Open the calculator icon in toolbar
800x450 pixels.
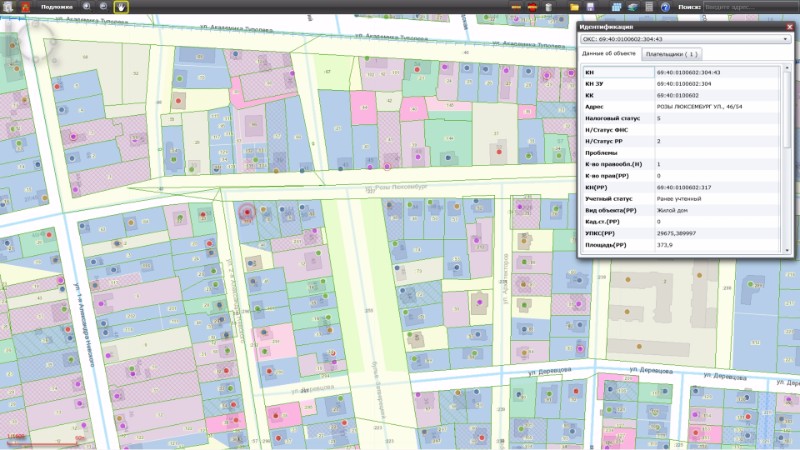pyautogui.click(x=649, y=7)
